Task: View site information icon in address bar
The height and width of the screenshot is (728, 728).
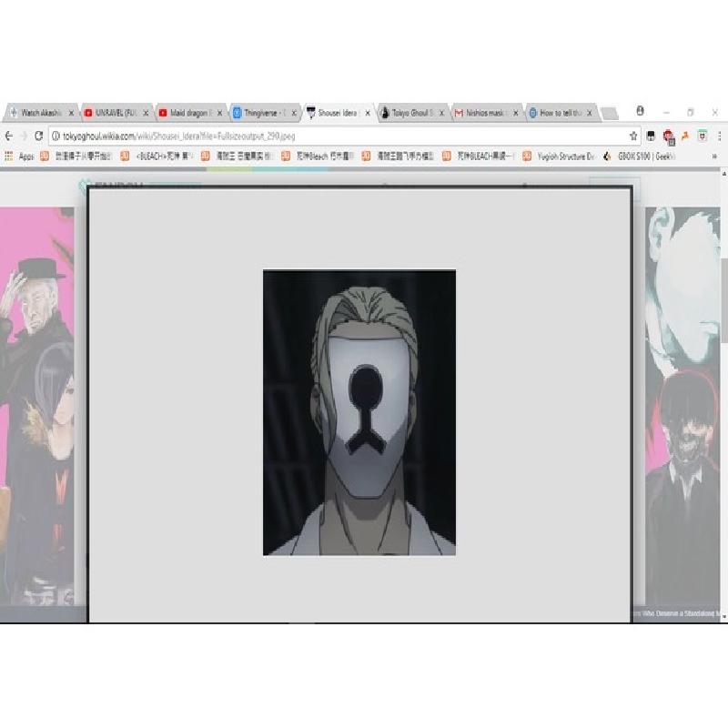Action: pyautogui.click(x=56, y=136)
